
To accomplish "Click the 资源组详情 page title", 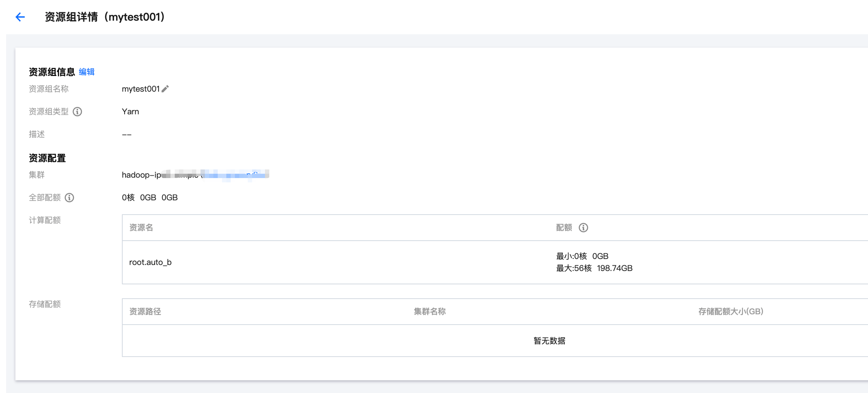I will (105, 17).
